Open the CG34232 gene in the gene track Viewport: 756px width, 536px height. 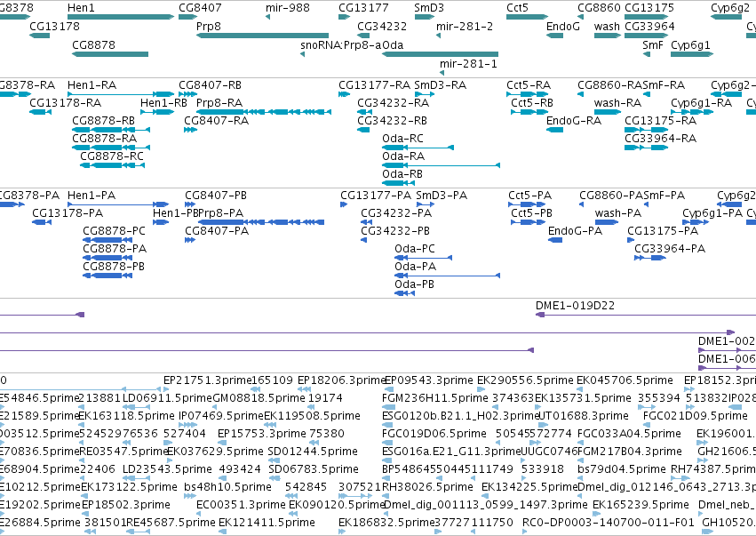coord(363,36)
